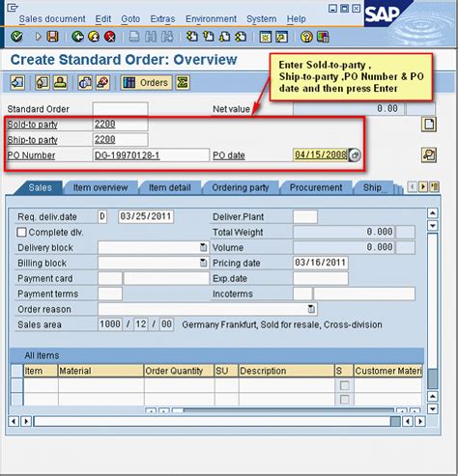Click the Ship-to party field
Screen dimensions: 458x476
(x=120, y=140)
